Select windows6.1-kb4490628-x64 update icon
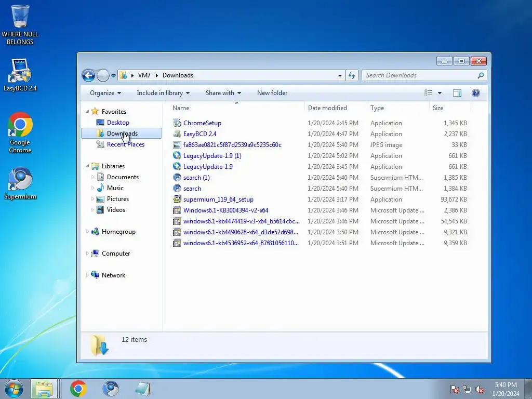The height and width of the screenshot is (399, 532). coord(177,232)
